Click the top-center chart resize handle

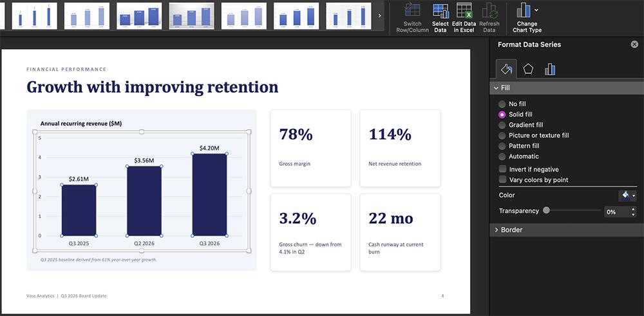(x=142, y=132)
